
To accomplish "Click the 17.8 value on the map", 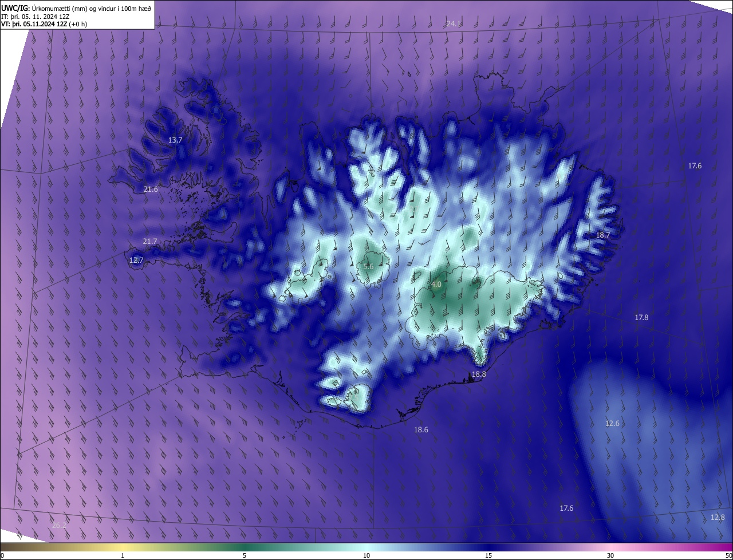I will [641, 318].
